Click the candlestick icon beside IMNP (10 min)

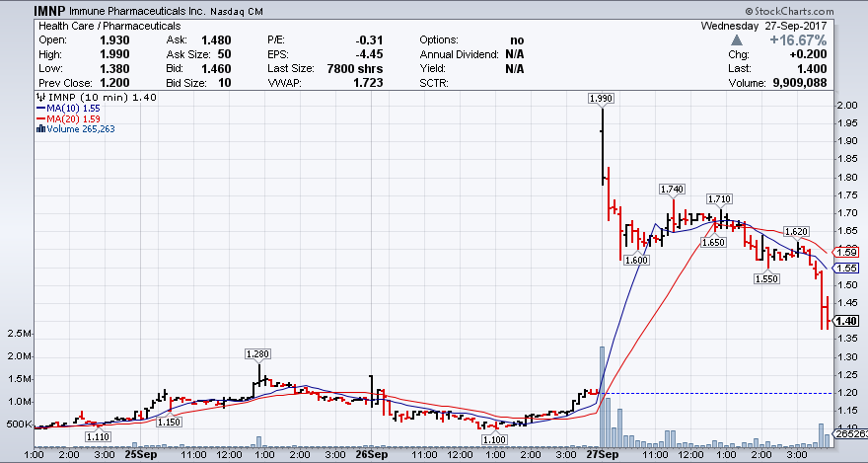(39, 97)
